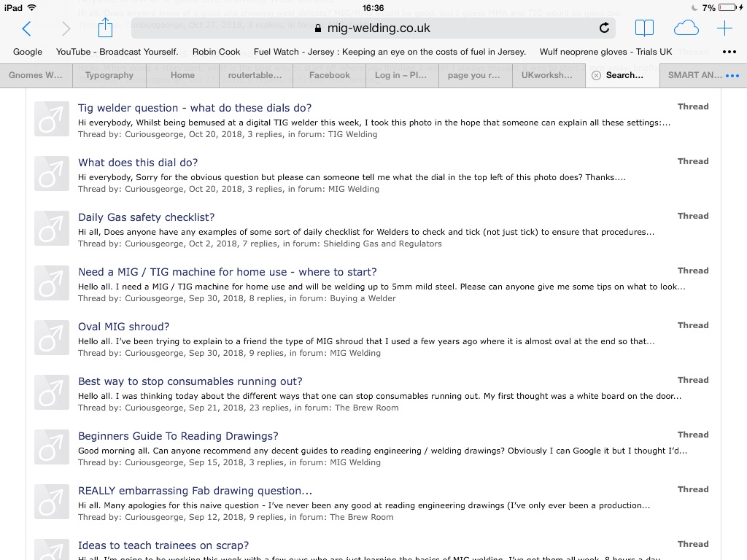Open thread REALLY embarrassing Fab drawing question

pos(196,491)
